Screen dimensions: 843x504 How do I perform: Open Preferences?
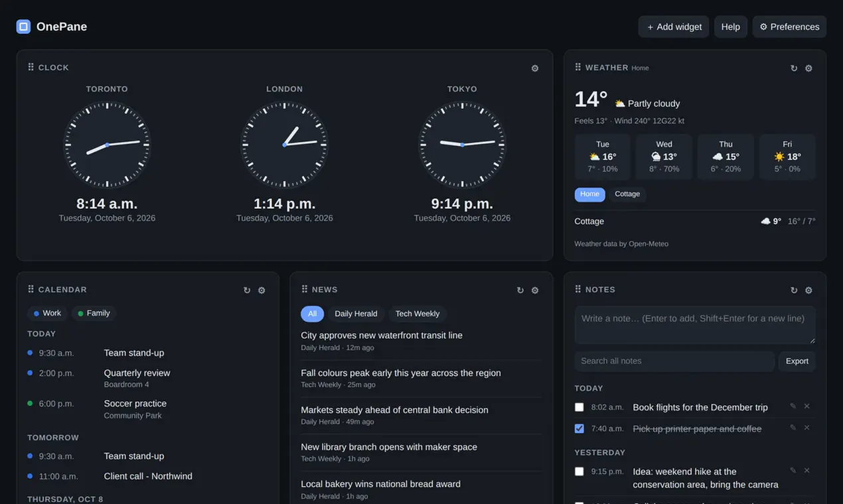[789, 27]
